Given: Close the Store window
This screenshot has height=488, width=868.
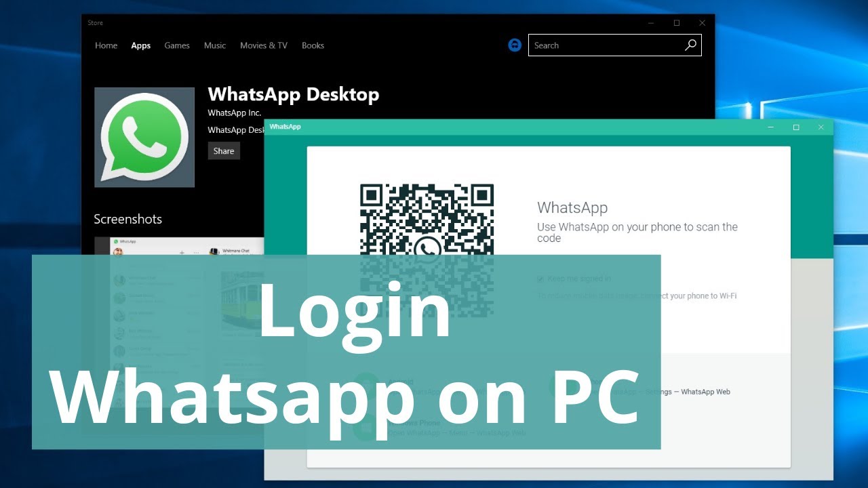Looking at the screenshot, I should (702, 23).
